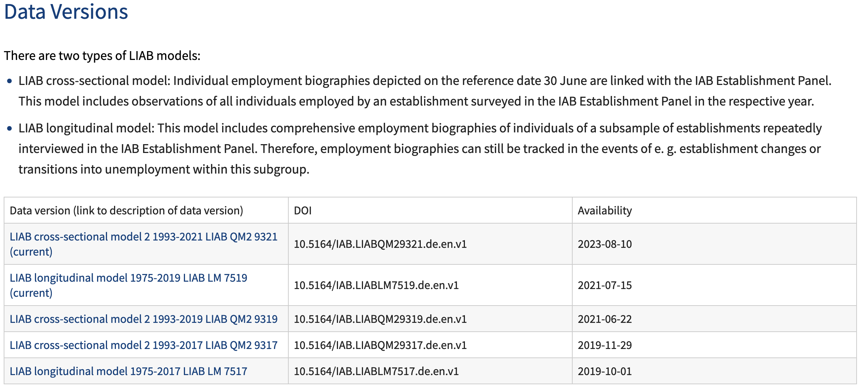
Task: Click the DOI ending in LIABQM29317.de.en.v1
Action: [380, 345]
